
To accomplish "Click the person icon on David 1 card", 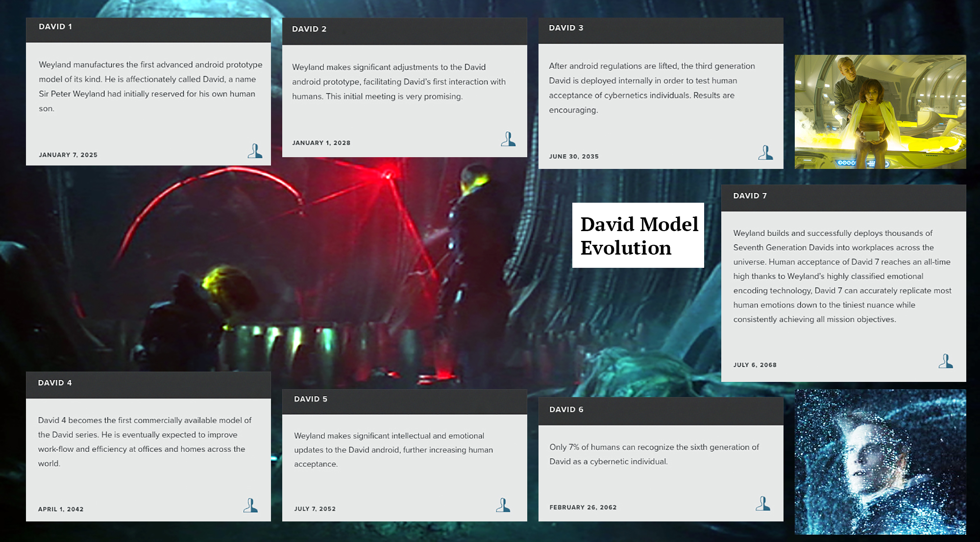I will pyautogui.click(x=255, y=151).
